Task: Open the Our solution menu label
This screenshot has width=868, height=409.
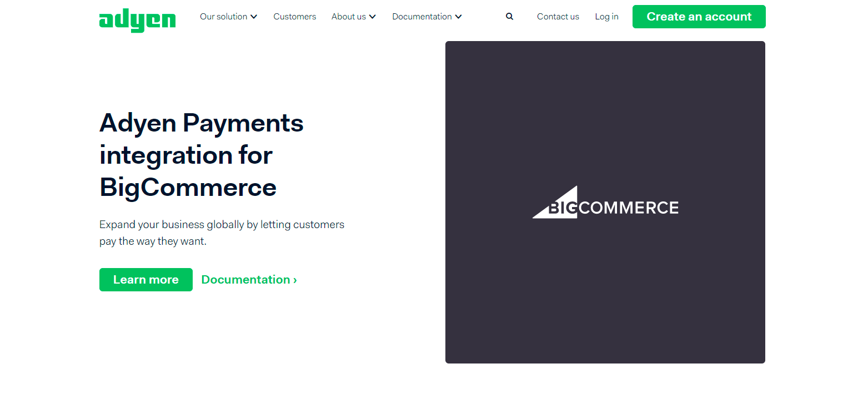Action: (x=223, y=17)
